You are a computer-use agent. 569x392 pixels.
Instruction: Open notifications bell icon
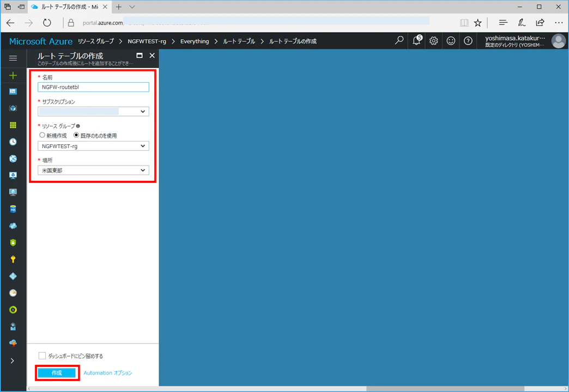[417, 41]
